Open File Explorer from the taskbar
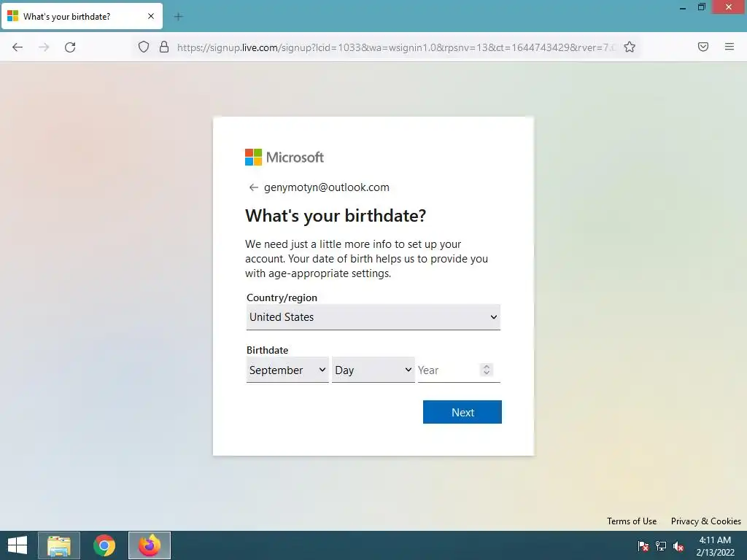The width and height of the screenshot is (747, 560). 59,545
